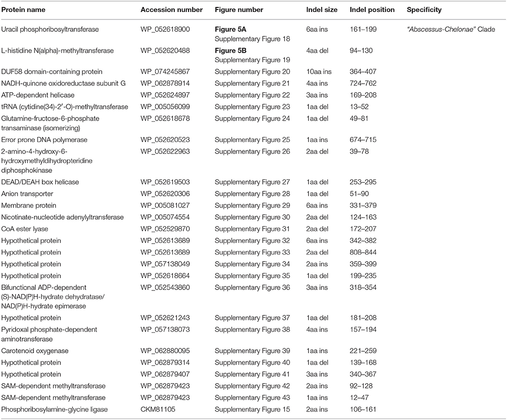Screen dimensions: 507x420
Task: Select the Specificity column header
Action: pyautogui.click(x=424, y=10)
